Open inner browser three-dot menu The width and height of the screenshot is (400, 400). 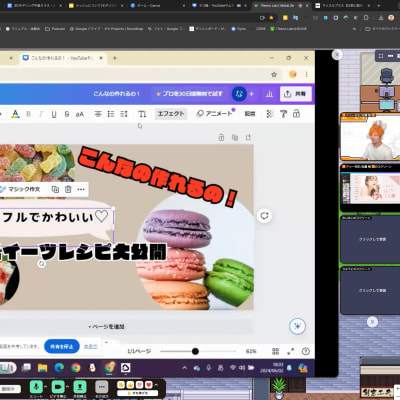306,75
